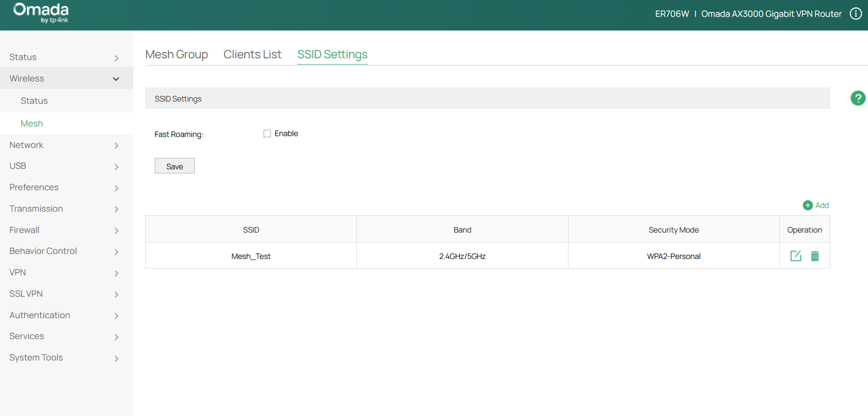The image size is (868, 416).
Task: Expand the Transmission menu chevron
Action: [116, 209]
